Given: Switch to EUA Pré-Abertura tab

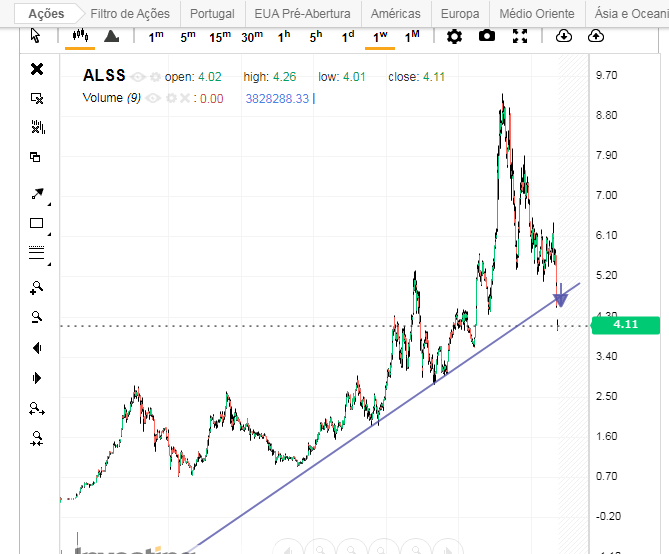Looking at the screenshot, I should [303, 14].
